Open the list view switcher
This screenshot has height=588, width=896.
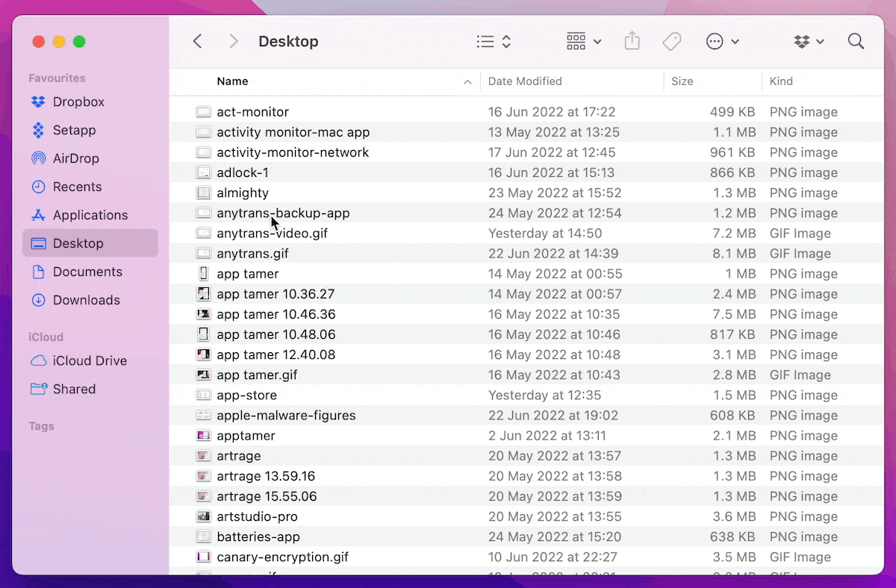point(494,42)
